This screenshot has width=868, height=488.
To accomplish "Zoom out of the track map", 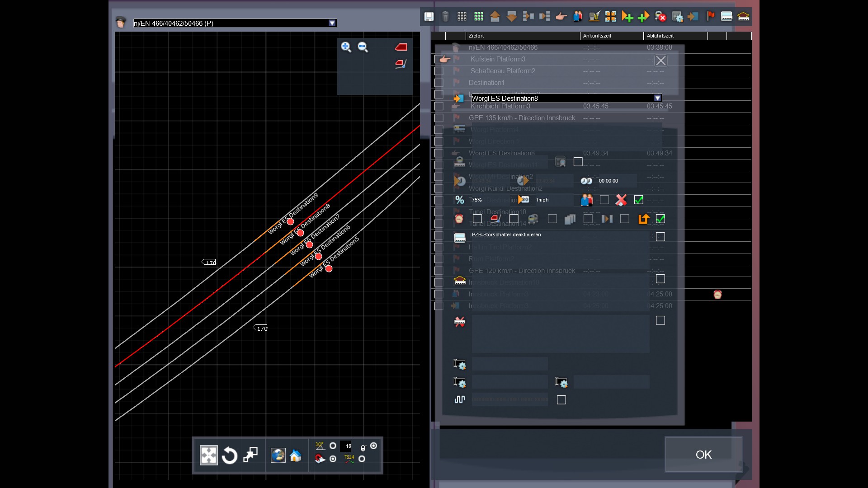I will click(363, 47).
